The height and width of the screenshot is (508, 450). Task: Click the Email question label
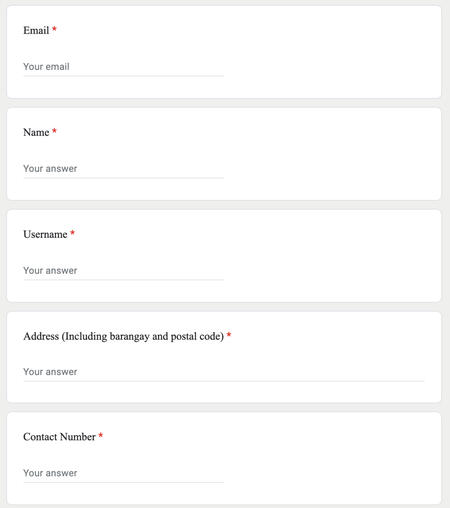click(x=36, y=30)
